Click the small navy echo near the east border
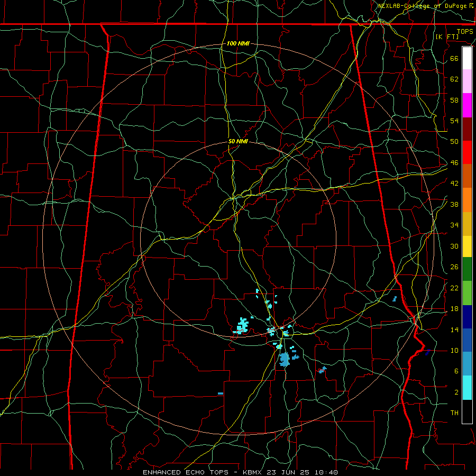This screenshot has height=476, width=476. (428, 352)
